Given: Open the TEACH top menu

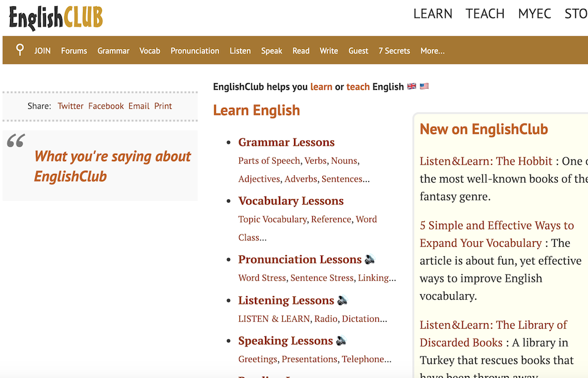Looking at the screenshot, I should click(x=485, y=14).
